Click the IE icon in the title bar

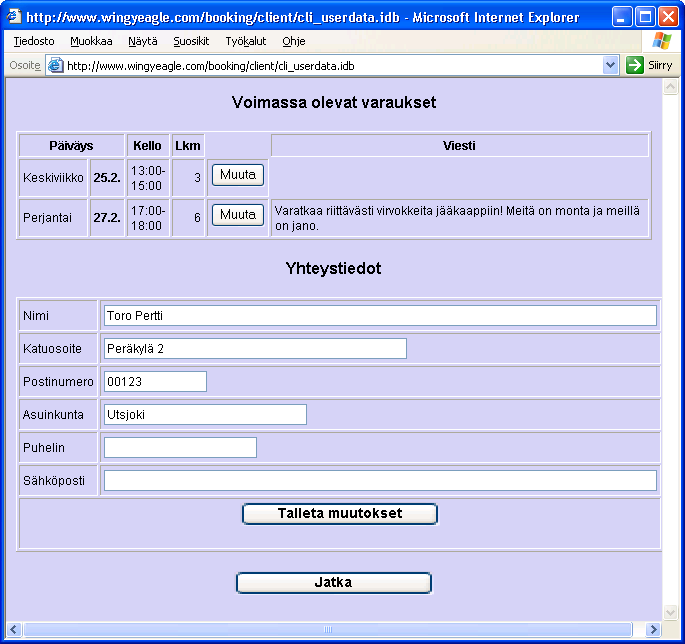[14, 17]
